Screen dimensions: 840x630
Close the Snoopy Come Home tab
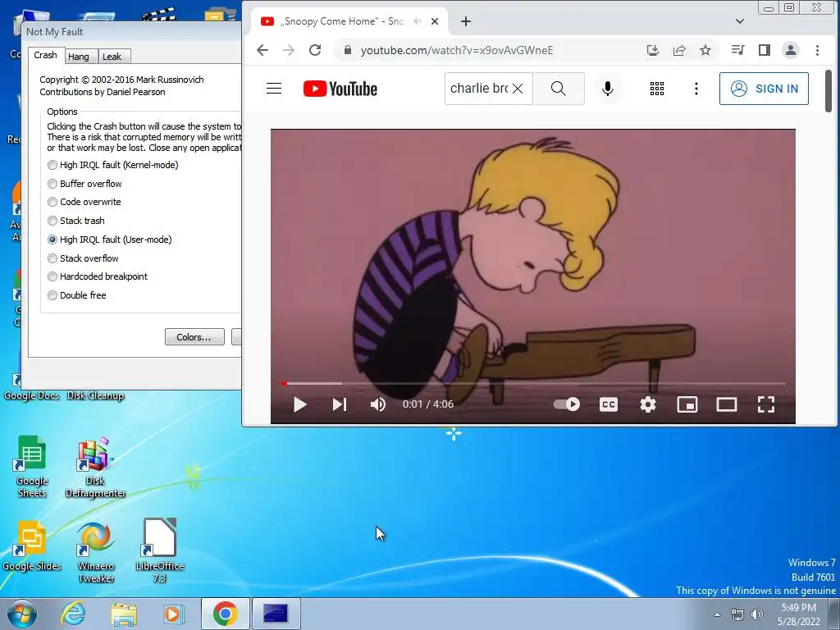tap(435, 21)
